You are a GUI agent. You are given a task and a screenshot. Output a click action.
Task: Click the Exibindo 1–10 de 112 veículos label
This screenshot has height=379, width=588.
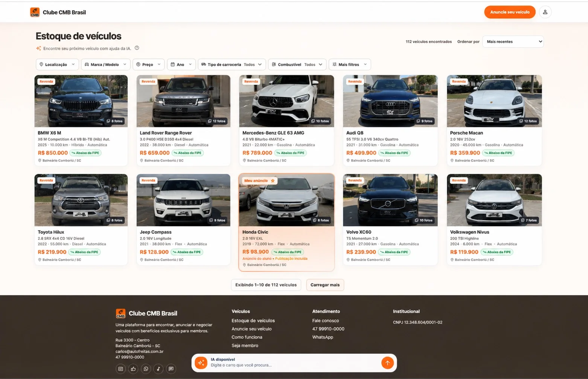click(266, 285)
